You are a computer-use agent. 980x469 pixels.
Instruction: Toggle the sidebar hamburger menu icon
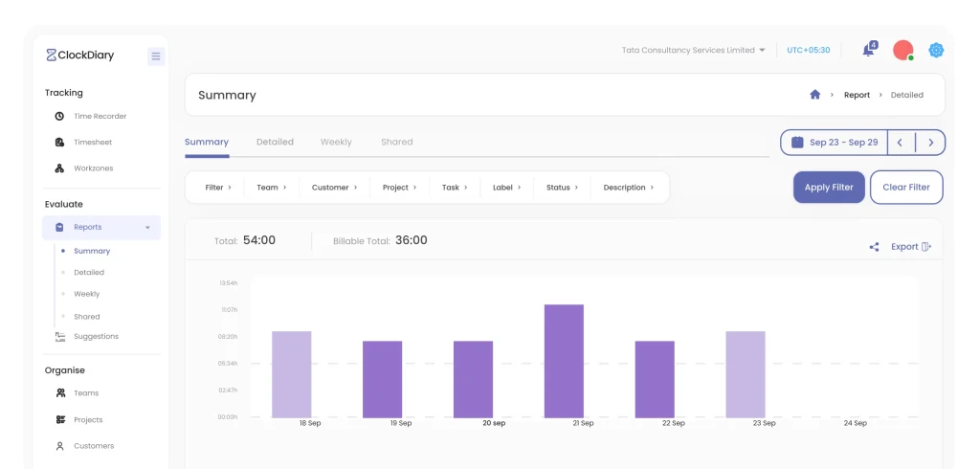(x=156, y=56)
